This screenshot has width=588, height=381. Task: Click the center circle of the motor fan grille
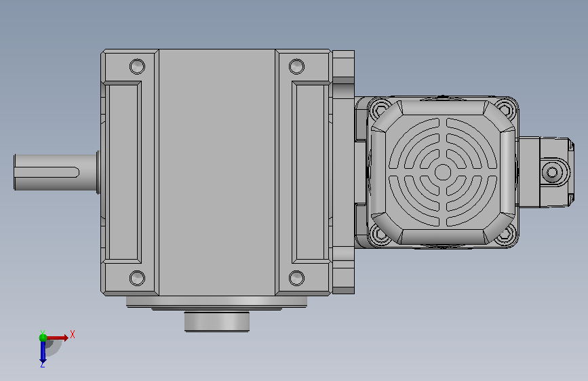pyautogui.click(x=443, y=172)
